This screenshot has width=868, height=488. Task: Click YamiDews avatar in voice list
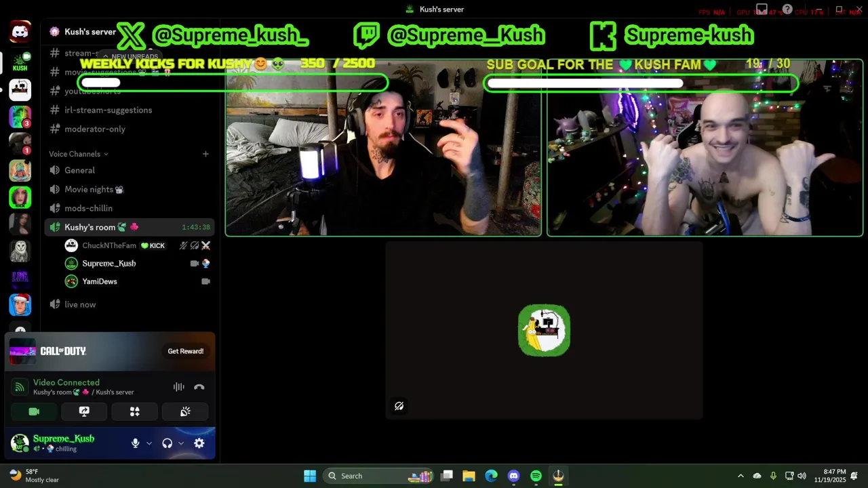(x=71, y=281)
